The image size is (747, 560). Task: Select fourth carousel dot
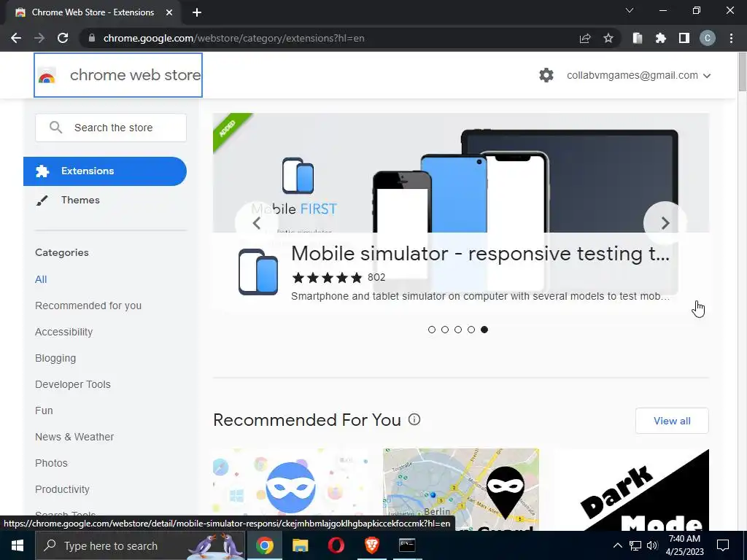[471, 330]
